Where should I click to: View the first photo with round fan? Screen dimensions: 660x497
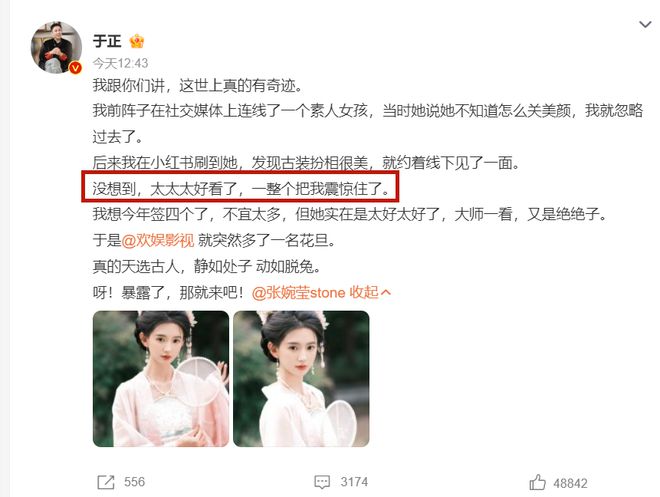(161, 379)
